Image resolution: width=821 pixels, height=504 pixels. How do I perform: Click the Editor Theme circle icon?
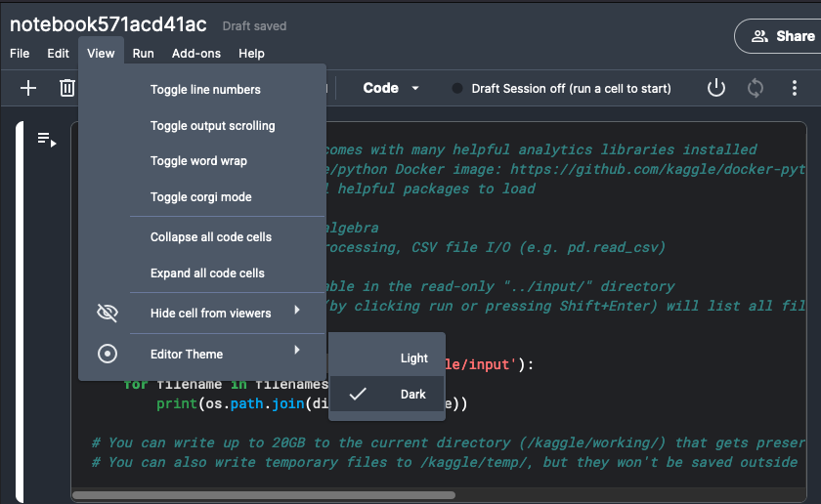click(108, 354)
